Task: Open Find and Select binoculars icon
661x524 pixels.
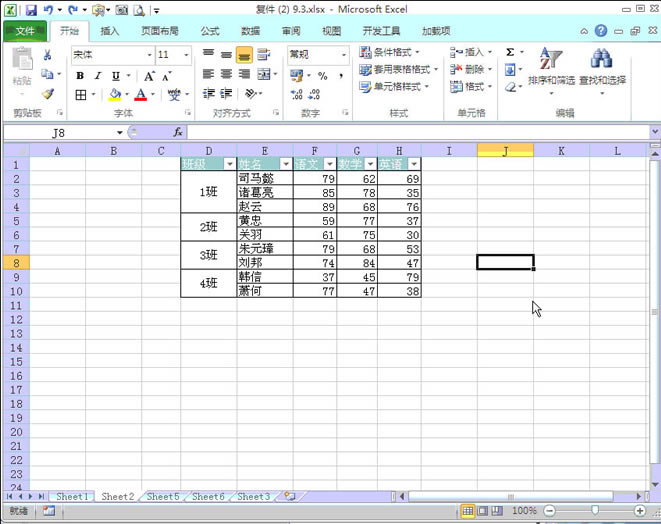Action: click(602, 59)
